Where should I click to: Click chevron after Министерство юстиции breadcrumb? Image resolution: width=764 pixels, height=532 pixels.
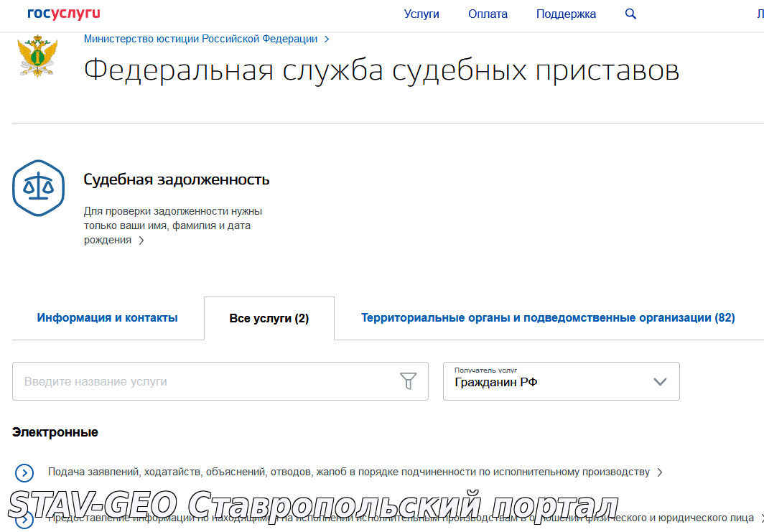click(327, 39)
